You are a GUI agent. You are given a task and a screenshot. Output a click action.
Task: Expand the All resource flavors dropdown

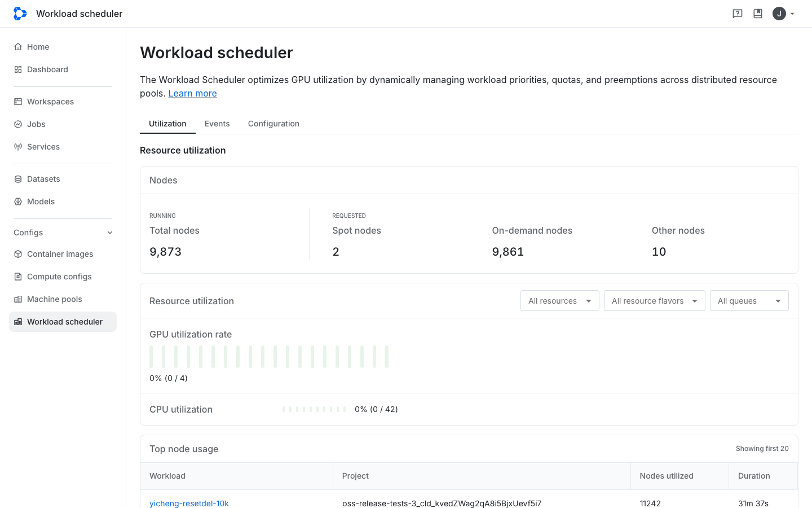pyautogui.click(x=655, y=301)
